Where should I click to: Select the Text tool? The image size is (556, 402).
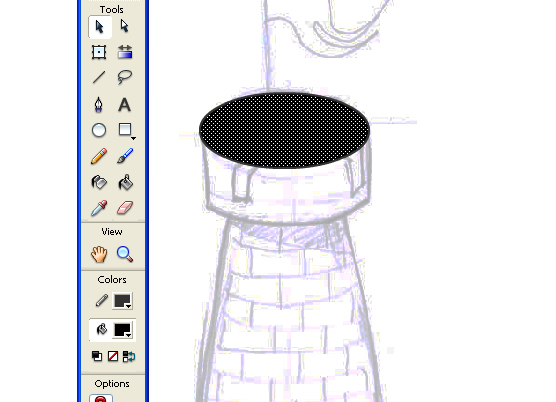124,105
